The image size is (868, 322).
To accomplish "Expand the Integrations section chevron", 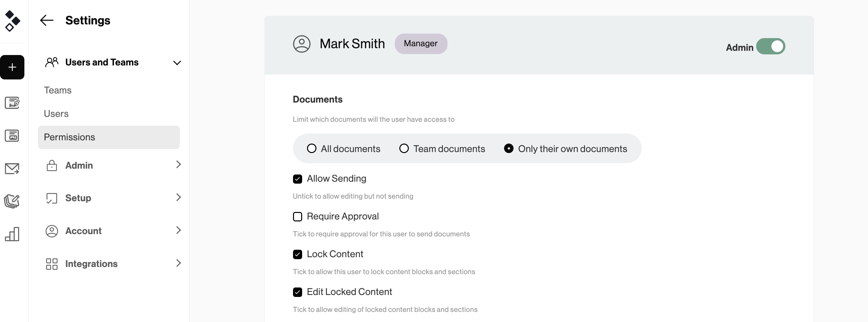I will 179,263.
